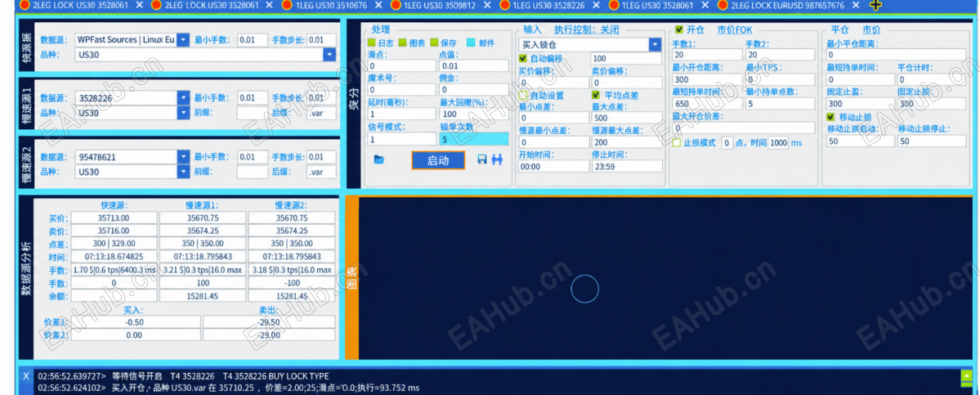Click the floppy disk save icon

[482, 160]
